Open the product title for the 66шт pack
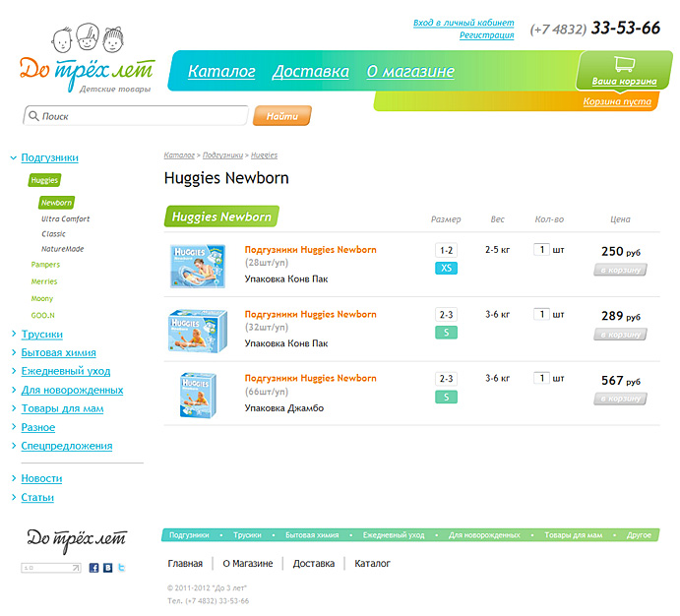 point(311,378)
